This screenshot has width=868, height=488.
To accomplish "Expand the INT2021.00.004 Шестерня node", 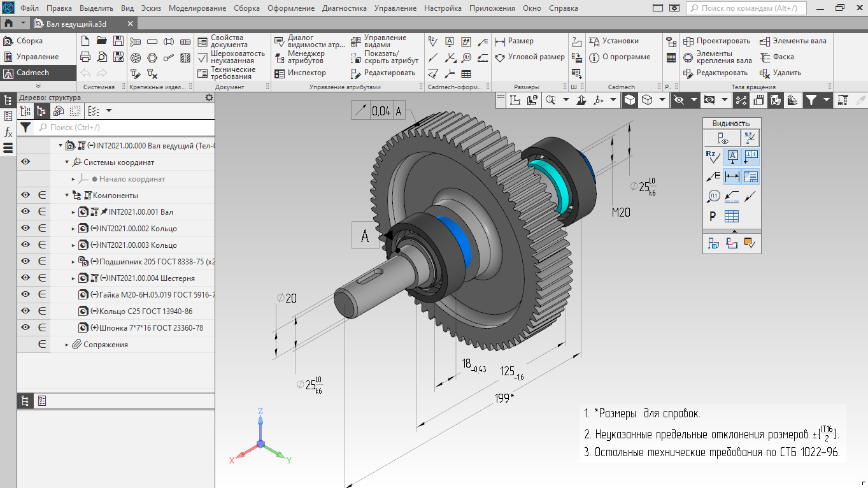I will coord(74,278).
